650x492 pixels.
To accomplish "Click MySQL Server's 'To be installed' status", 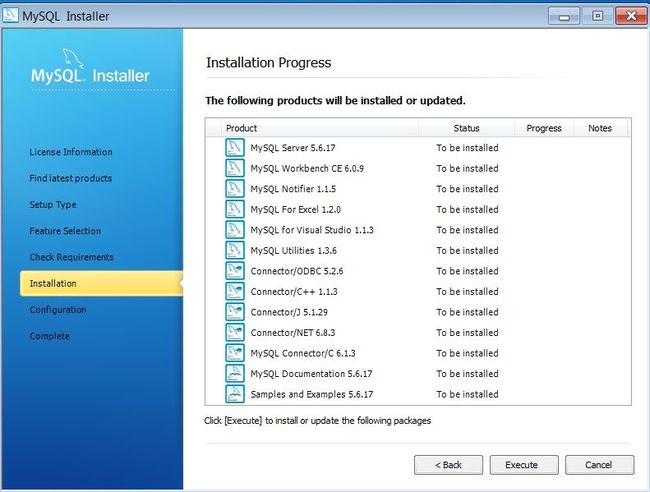I will pyautogui.click(x=467, y=148).
